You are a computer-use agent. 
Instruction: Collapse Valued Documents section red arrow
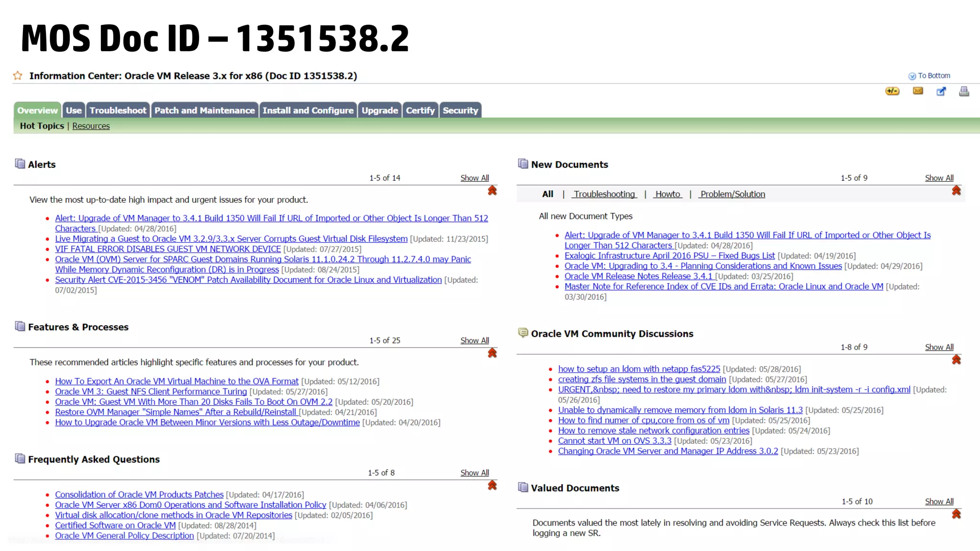[x=956, y=514]
